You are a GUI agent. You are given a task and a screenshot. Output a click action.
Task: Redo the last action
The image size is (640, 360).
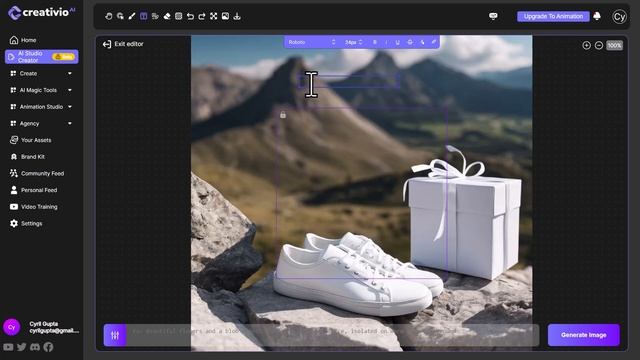[x=202, y=16]
